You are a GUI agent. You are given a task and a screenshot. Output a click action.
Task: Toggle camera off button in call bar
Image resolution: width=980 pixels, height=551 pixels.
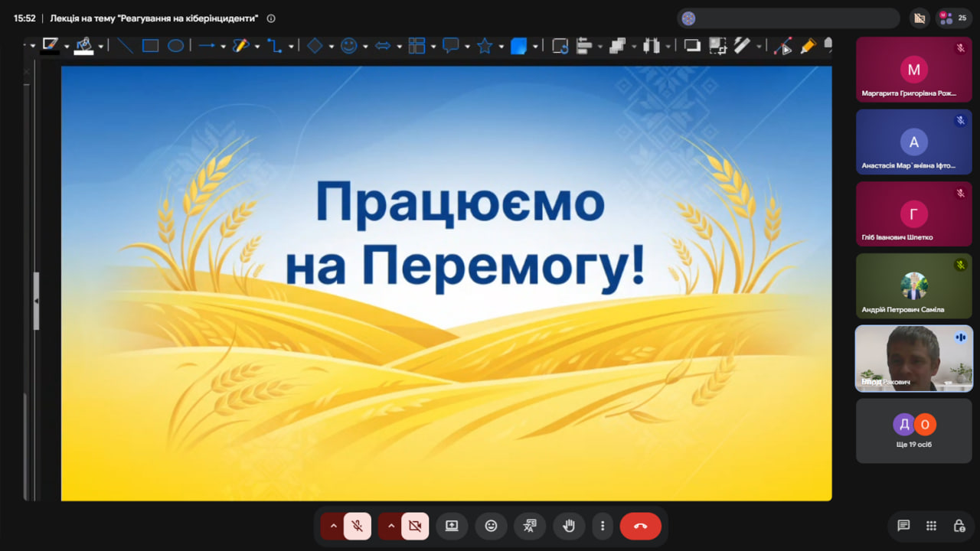click(x=415, y=526)
